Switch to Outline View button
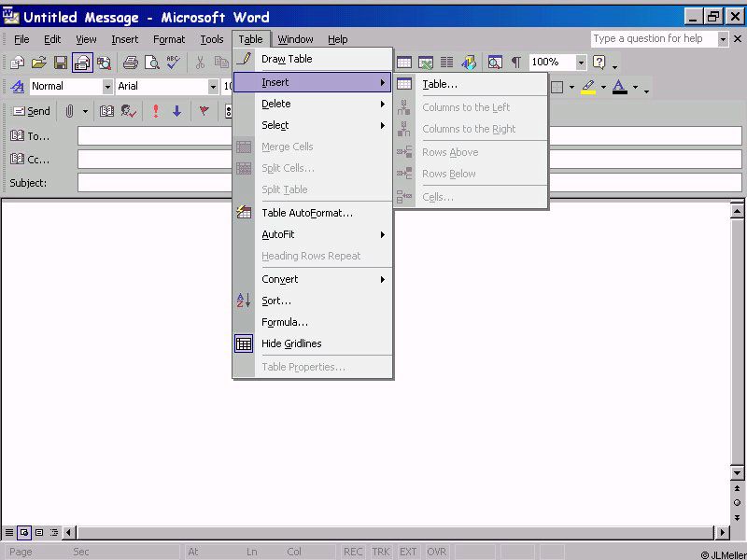 coord(54,532)
